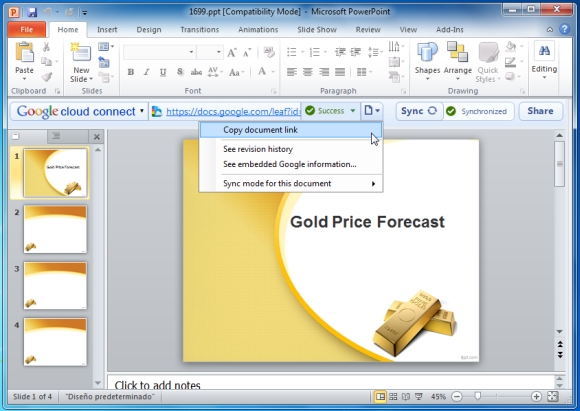
Task: Click the Format Painter brush icon
Action: tap(46, 77)
